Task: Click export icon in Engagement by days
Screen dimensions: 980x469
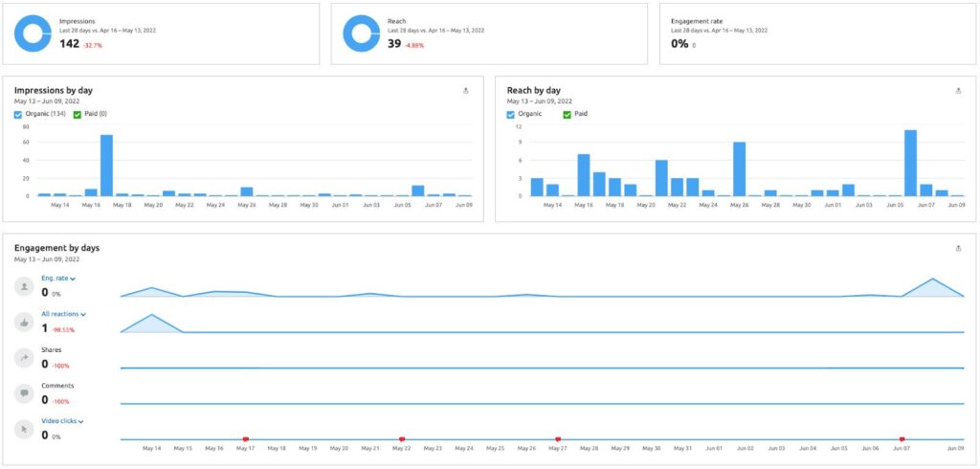Action: pos(958,248)
